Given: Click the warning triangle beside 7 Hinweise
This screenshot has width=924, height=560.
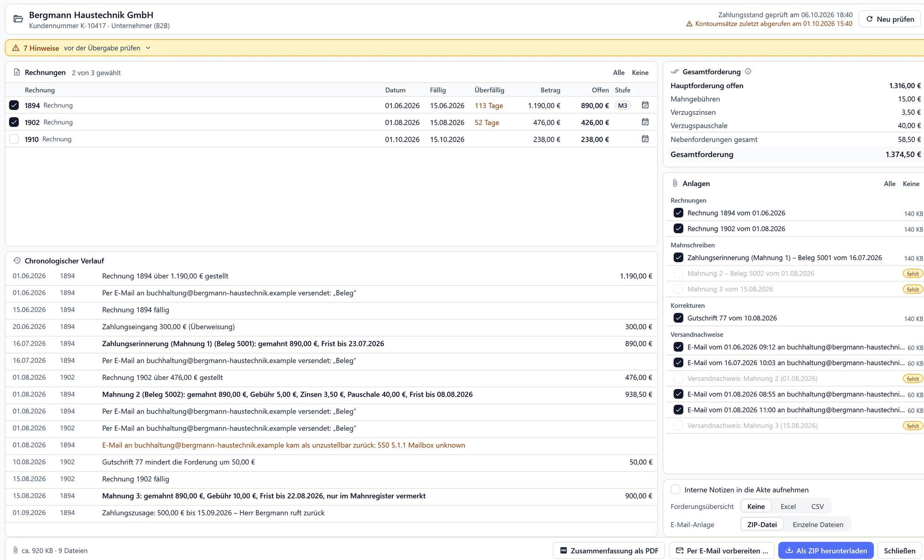Looking at the screenshot, I should pos(16,48).
